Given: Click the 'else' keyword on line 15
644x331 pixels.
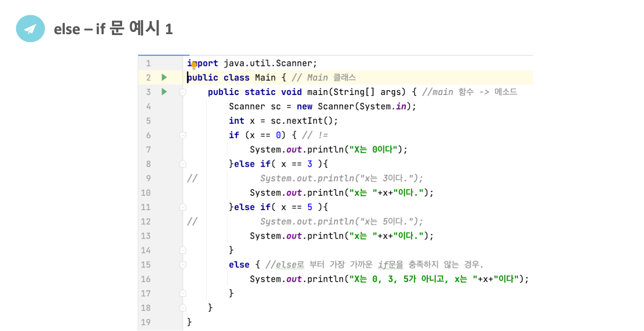Looking at the screenshot, I should click(x=239, y=264).
